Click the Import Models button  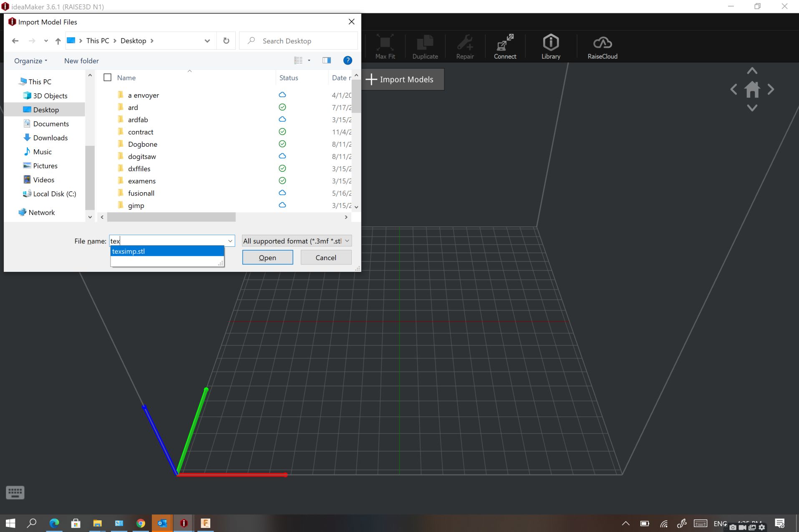pos(402,79)
